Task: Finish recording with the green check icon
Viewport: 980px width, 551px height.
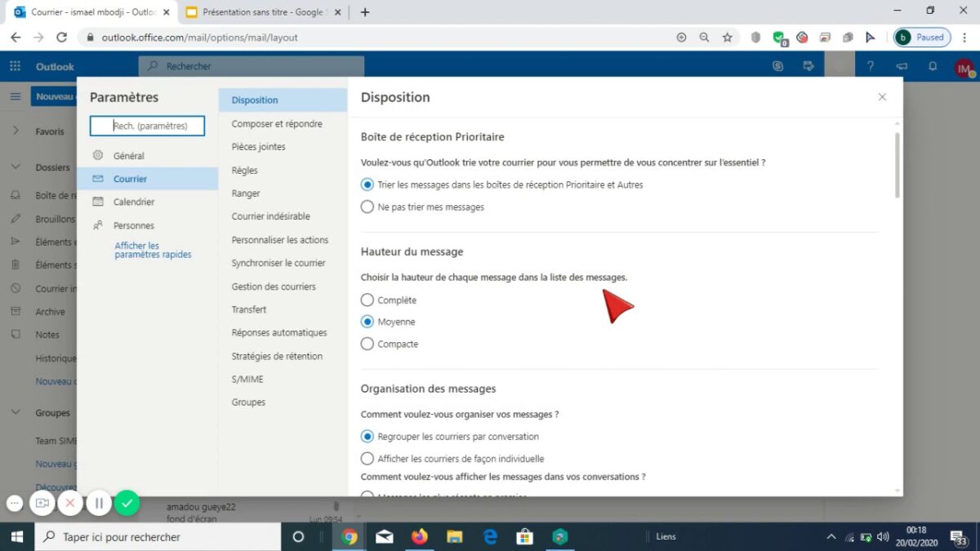Action: [x=127, y=503]
